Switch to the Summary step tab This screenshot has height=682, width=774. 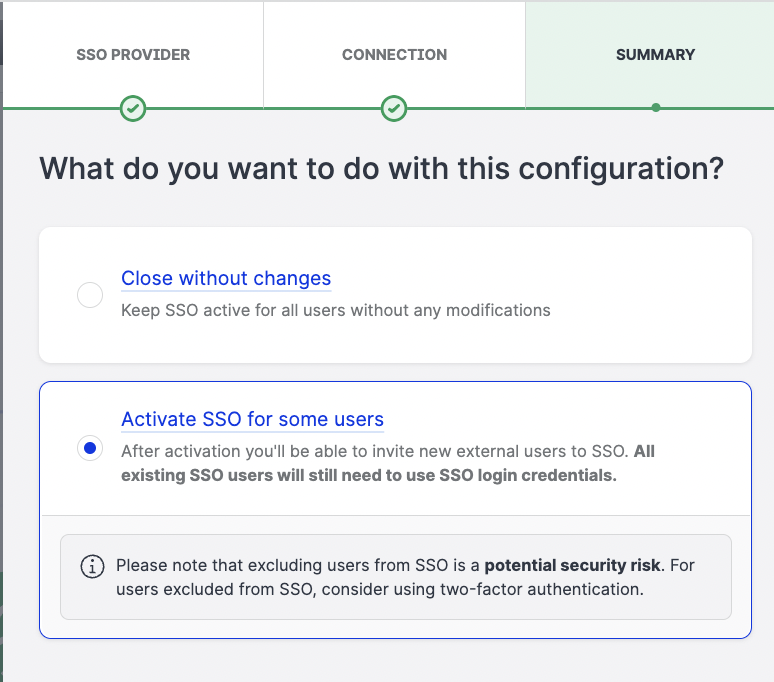point(655,55)
